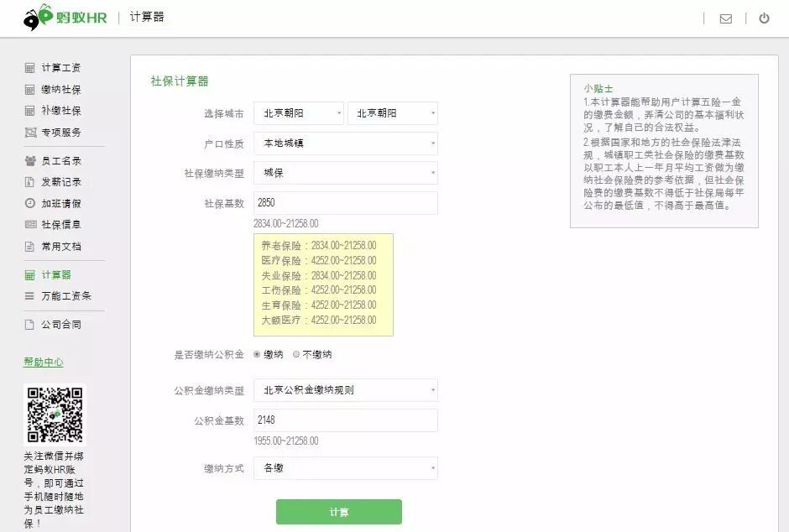The width and height of the screenshot is (789, 532).
Task: Open the 计算工资 sidebar item
Action: pos(55,67)
